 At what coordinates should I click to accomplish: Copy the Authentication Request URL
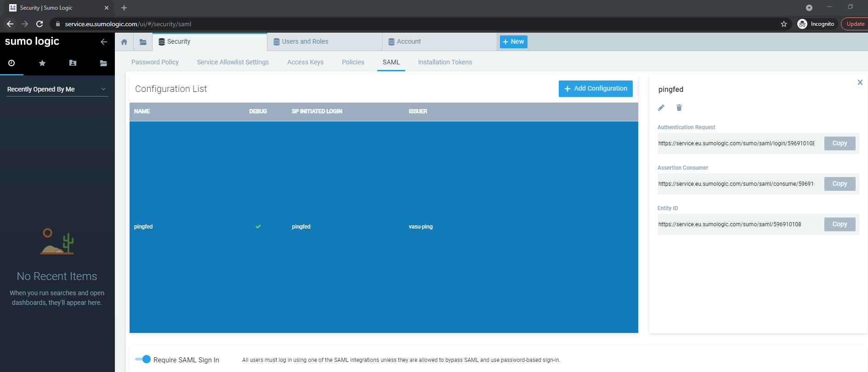(840, 143)
